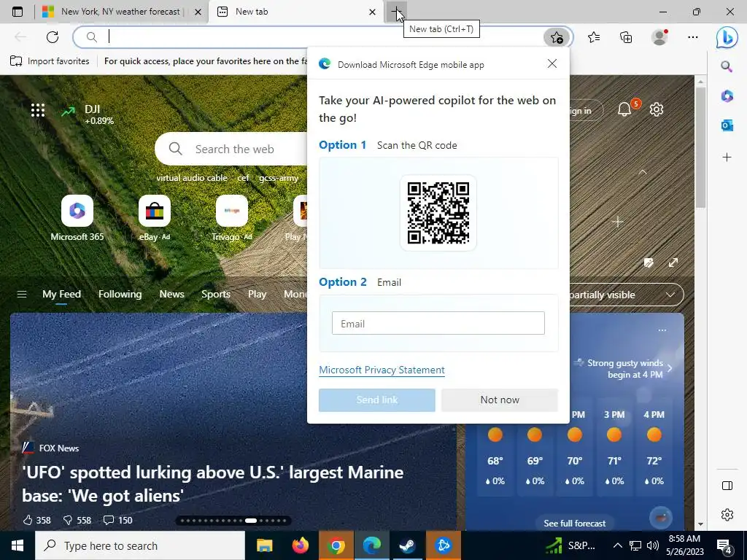Open sidebar settings gear at bottom
This screenshot has height=560, width=747.
coord(727,515)
